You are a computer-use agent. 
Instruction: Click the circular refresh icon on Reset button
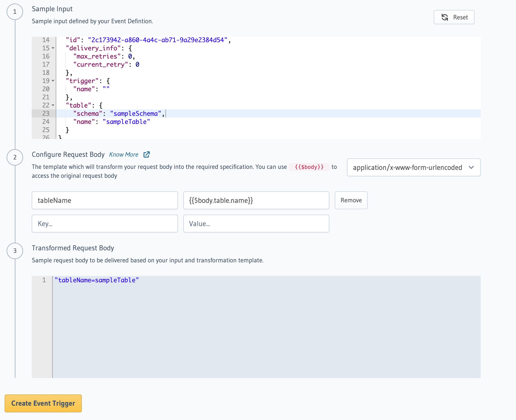pyautogui.click(x=445, y=17)
